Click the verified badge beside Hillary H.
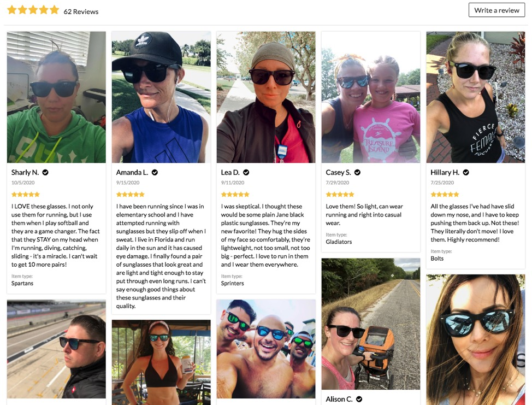 coord(466,173)
